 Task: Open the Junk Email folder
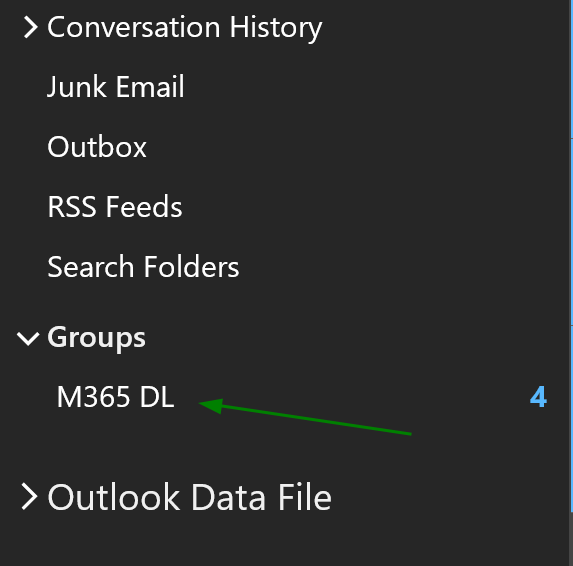pos(116,87)
